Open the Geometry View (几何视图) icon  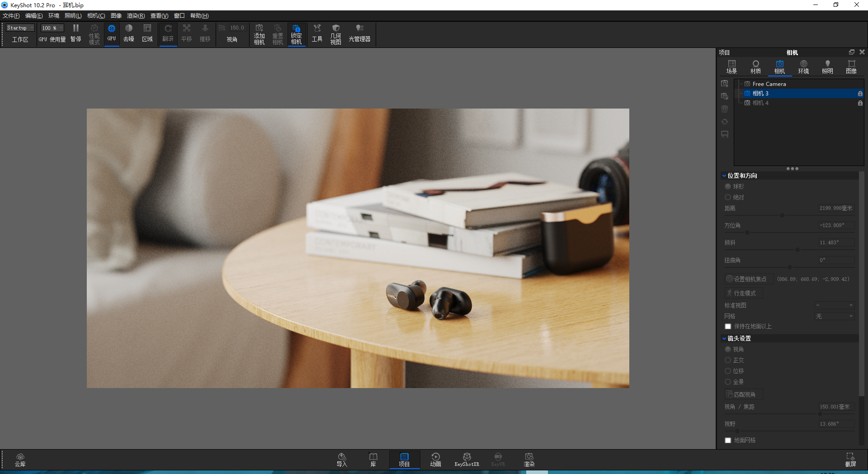(335, 34)
